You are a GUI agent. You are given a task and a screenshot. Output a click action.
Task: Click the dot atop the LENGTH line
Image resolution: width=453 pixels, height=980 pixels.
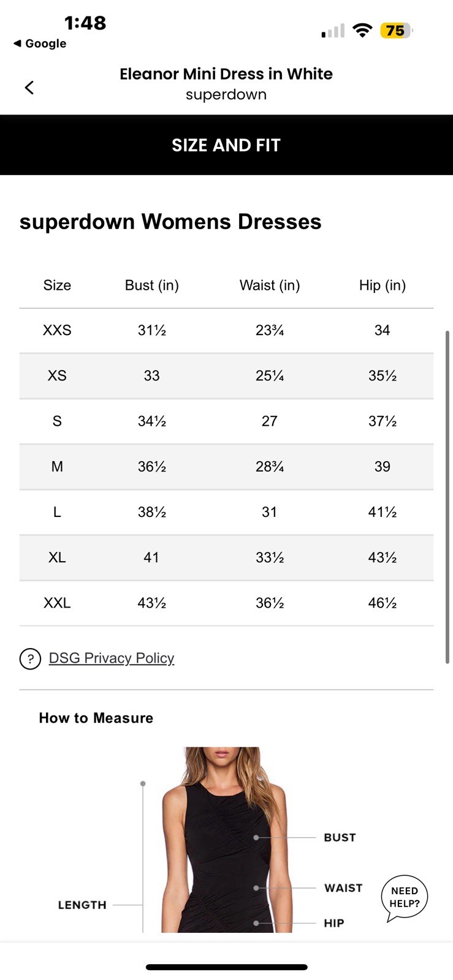coord(143,783)
